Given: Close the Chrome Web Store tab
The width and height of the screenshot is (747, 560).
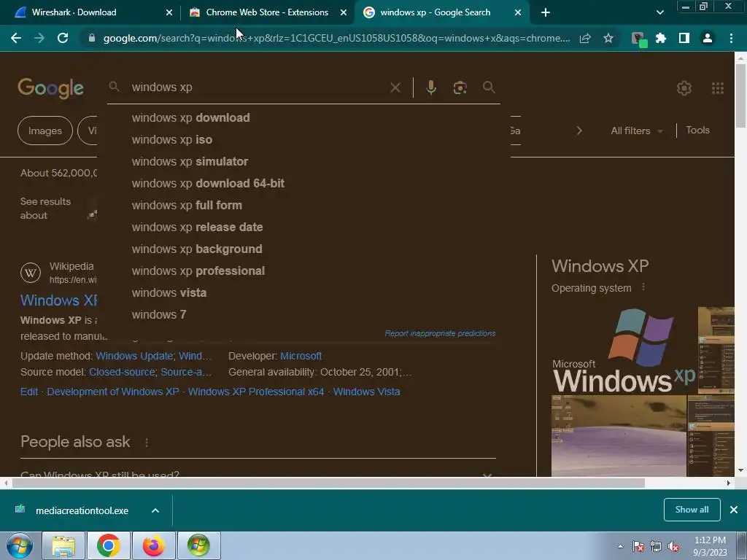Looking at the screenshot, I should (344, 12).
